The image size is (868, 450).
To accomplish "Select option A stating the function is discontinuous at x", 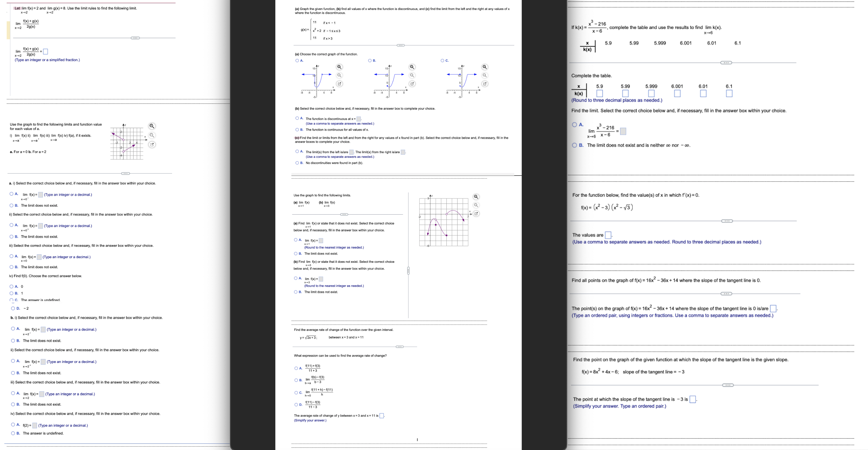I will (x=297, y=118).
